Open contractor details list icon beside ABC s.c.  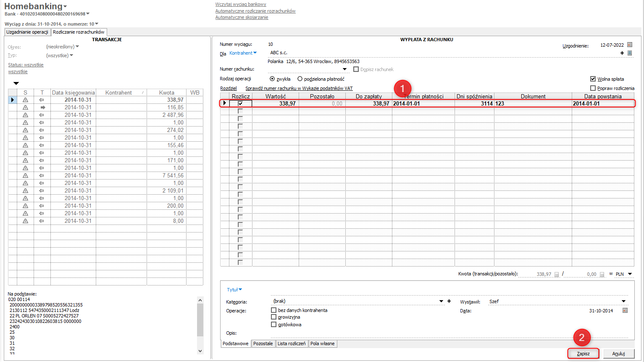pyautogui.click(x=629, y=53)
